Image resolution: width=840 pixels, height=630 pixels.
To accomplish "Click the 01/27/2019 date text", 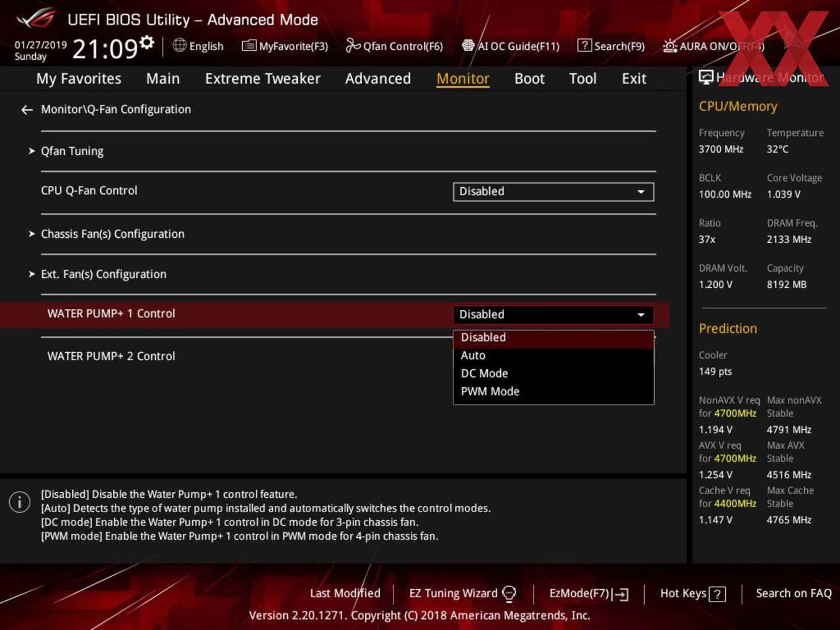I will pyautogui.click(x=41, y=45).
